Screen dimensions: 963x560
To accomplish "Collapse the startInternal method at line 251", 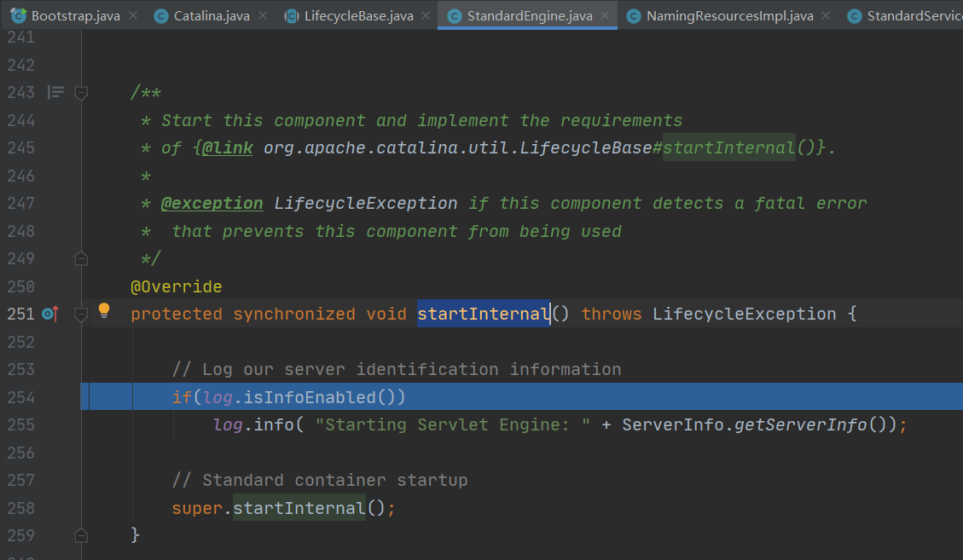I will 80,315.
